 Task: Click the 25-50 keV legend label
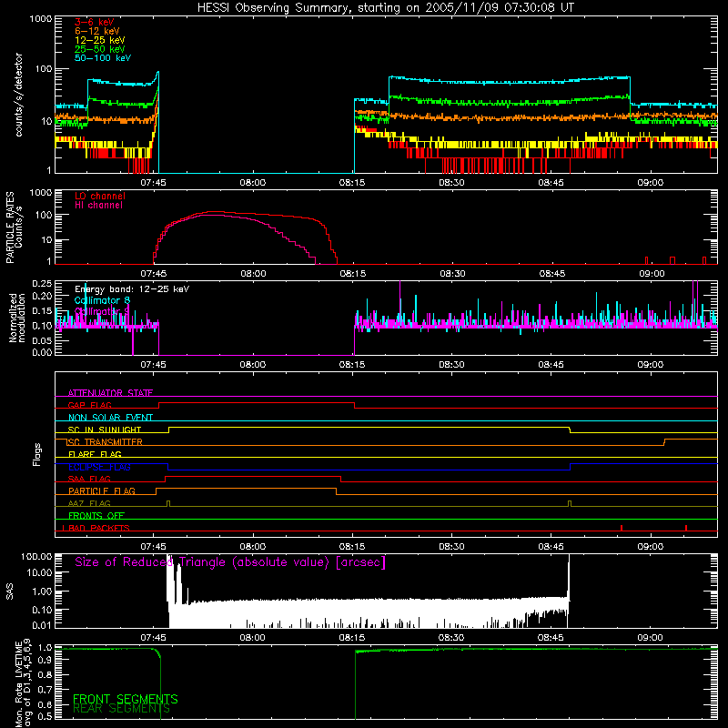point(100,49)
